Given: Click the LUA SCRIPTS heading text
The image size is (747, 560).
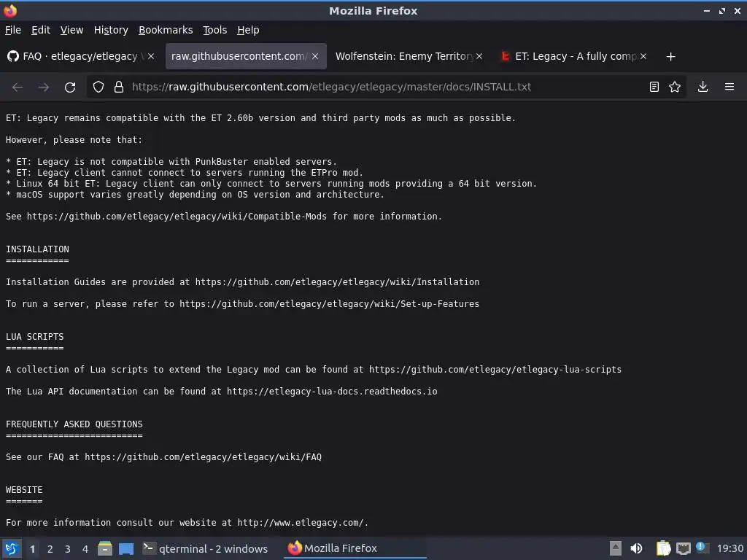Looking at the screenshot, I should pos(34,337).
